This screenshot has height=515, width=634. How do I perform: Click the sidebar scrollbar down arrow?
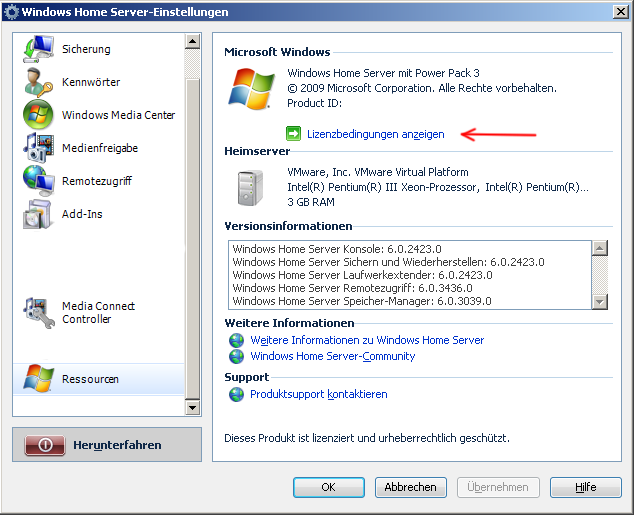click(x=192, y=407)
